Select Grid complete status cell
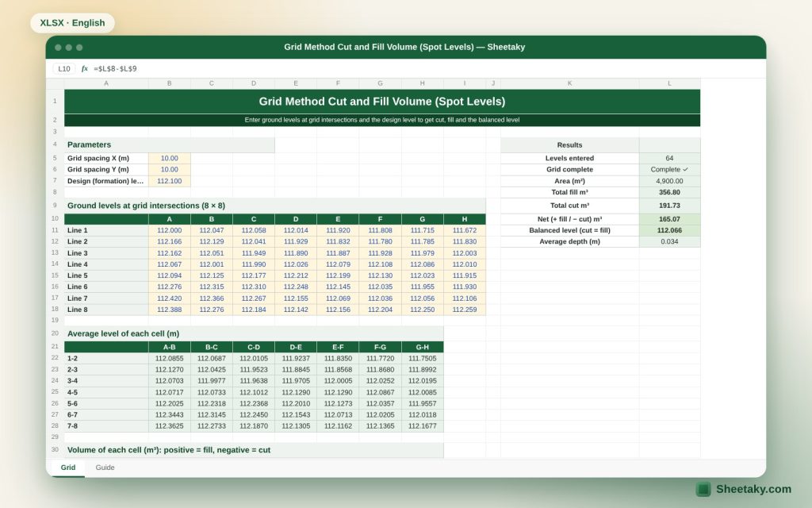812x508 pixels. (x=669, y=170)
